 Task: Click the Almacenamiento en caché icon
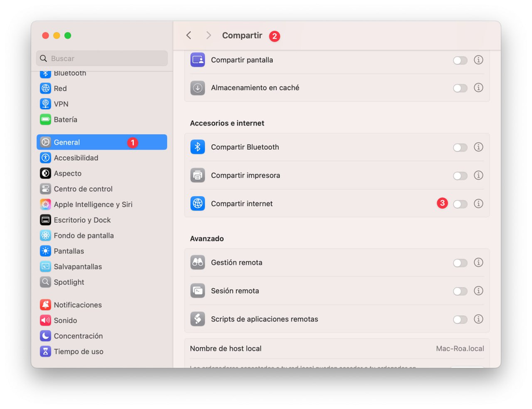(198, 88)
